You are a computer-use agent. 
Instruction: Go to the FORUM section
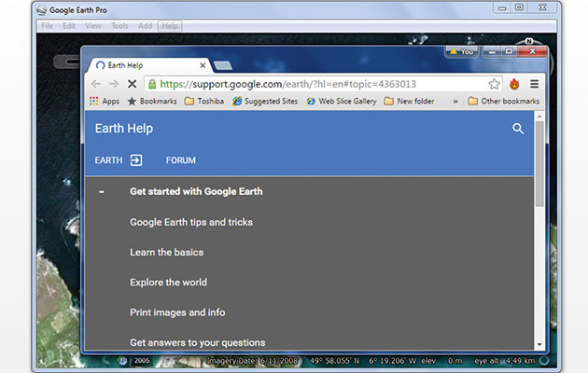(181, 160)
